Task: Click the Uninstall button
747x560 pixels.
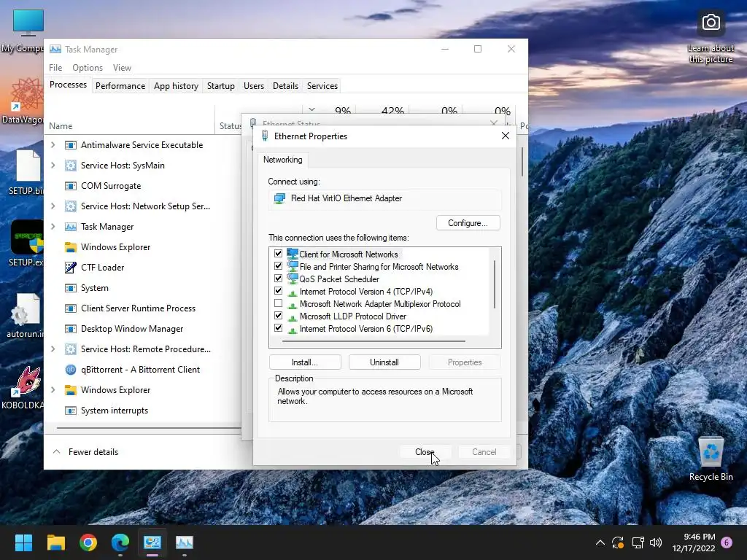Action: 384,362
